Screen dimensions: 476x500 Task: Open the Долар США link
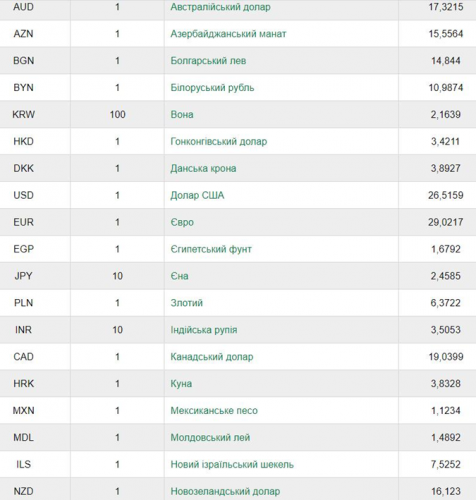[197, 195]
